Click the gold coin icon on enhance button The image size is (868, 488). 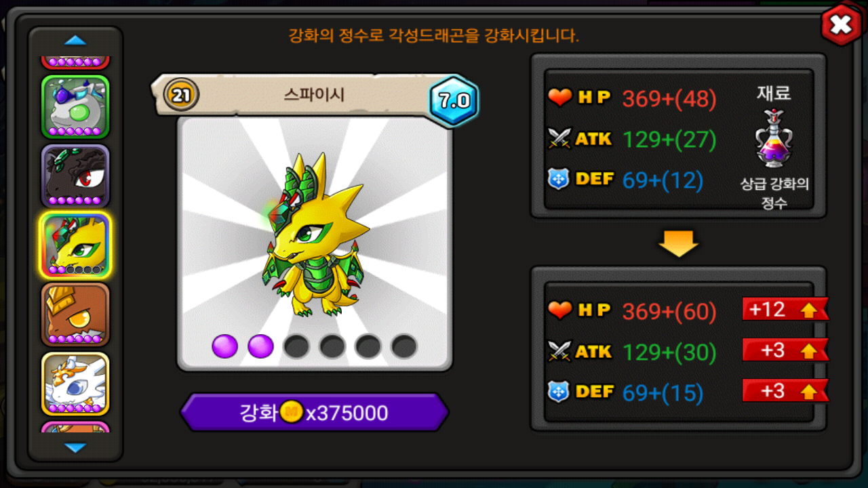click(x=292, y=412)
